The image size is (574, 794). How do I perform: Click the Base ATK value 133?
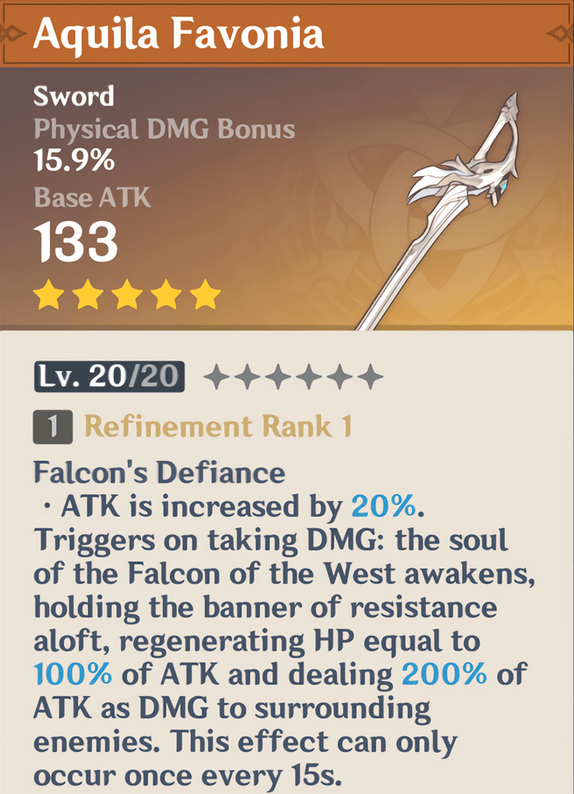(x=76, y=242)
